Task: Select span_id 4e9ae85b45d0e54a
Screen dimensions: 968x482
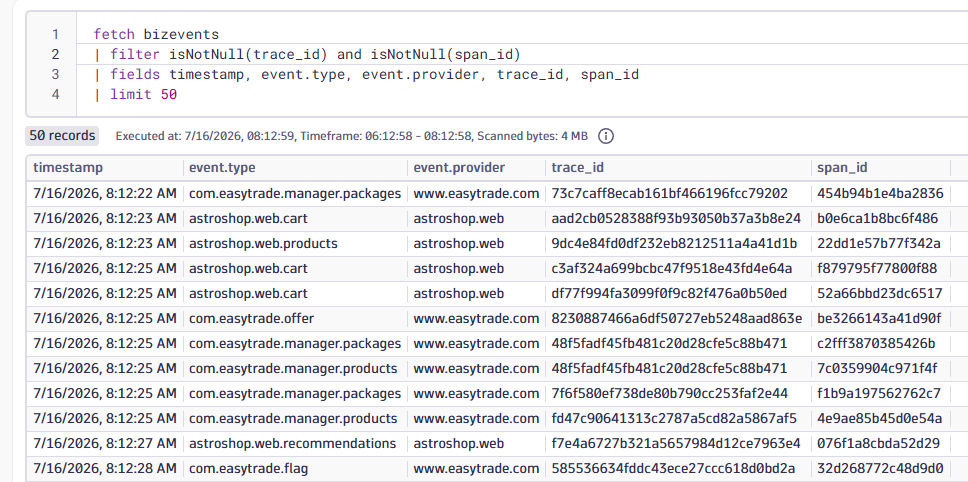Action: (880, 419)
